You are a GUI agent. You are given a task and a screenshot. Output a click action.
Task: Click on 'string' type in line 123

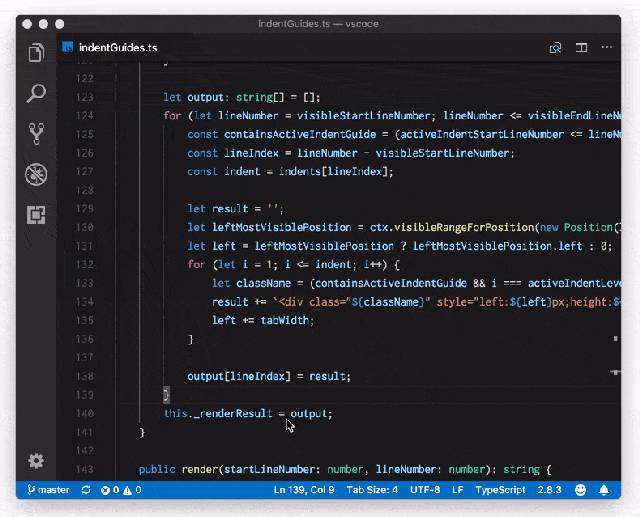coord(254,97)
